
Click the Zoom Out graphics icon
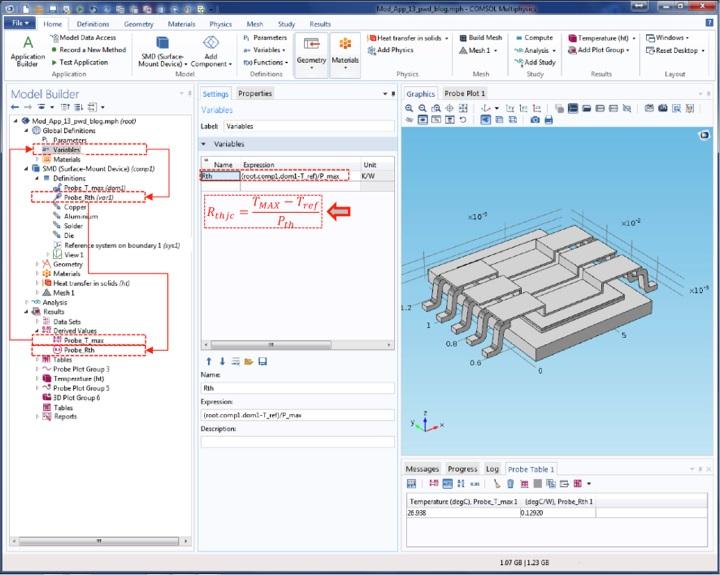pos(422,108)
